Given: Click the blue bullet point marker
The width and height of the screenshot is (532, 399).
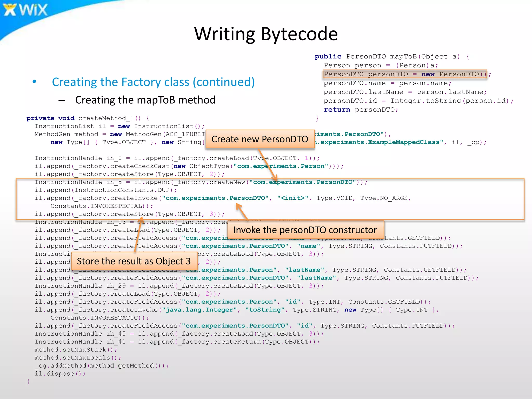Looking at the screenshot, I should click(x=34, y=82).
